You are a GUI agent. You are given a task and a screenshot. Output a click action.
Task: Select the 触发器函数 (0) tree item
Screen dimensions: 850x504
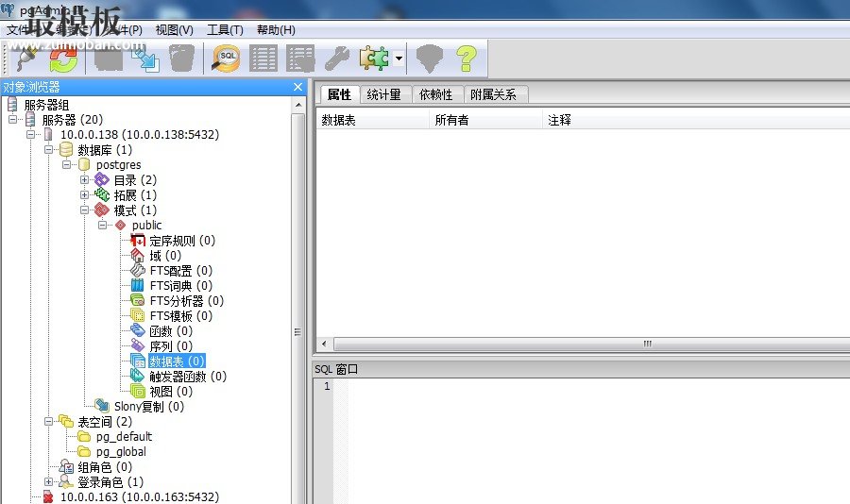point(187,377)
